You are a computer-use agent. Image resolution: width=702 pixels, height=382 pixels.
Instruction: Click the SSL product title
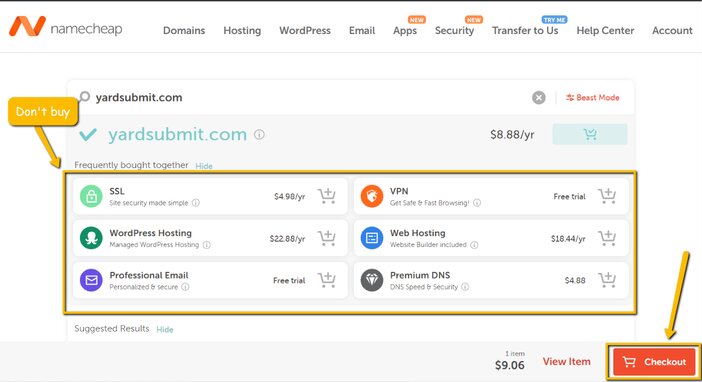pos(117,191)
